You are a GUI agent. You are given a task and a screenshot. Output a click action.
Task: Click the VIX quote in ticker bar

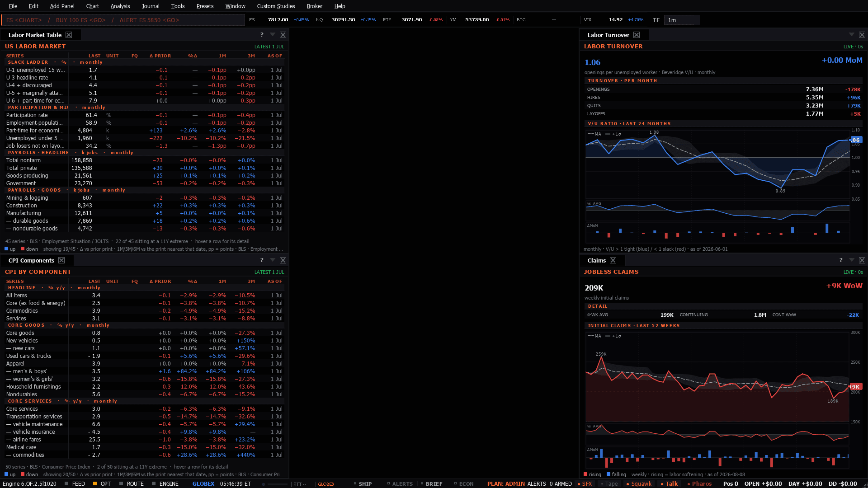coord(613,20)
